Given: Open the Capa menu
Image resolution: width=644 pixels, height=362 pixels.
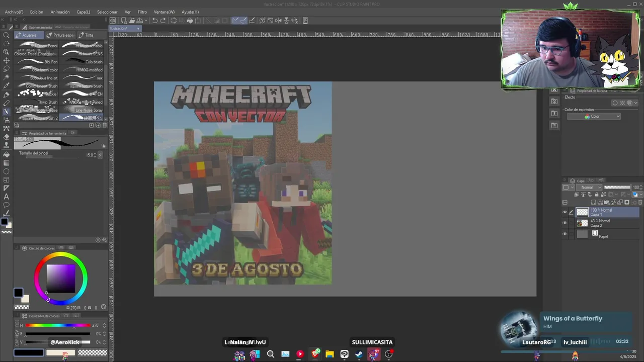Looking at the screenshot, I should tap(84, 12).
